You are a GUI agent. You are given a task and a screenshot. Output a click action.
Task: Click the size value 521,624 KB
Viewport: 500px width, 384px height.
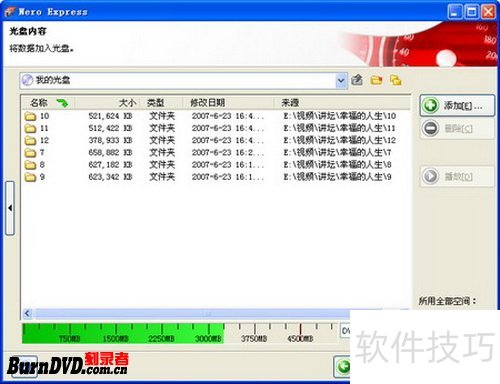point(110,116)
